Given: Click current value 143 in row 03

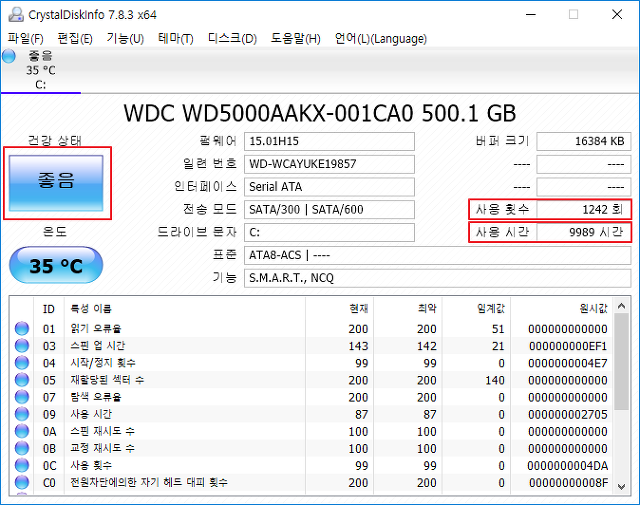Looking at the screenshot, I should click(358, 346).
